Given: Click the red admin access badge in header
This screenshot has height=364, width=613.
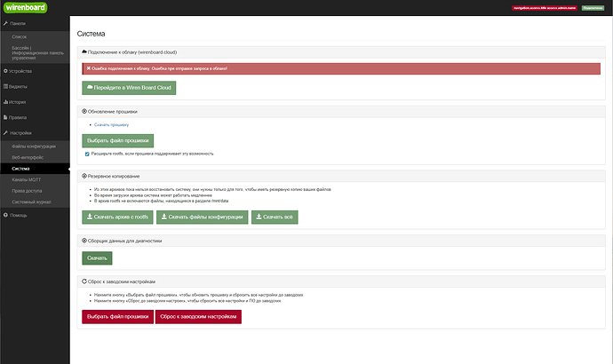Looking at the screenshot, I should point(545,8).
